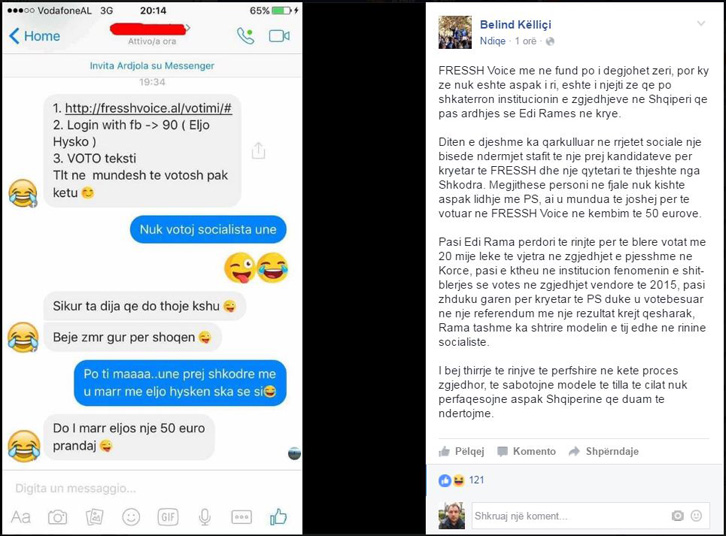This screenshot has width=726, height=536.
Task: Open photo gallery icon in message toolbar
Action: click(x=94, y=517)
